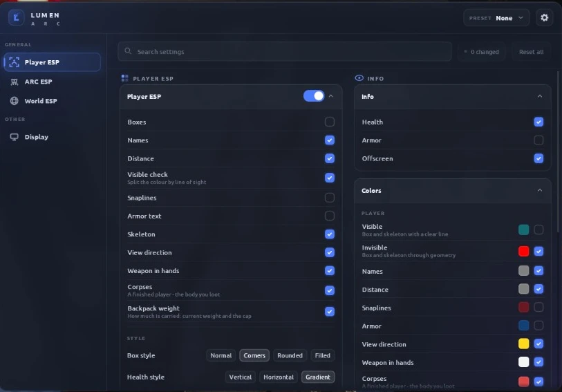Click the right panel scrollbar
Viewport: 562px width, 392px height.
coord(558,151)
